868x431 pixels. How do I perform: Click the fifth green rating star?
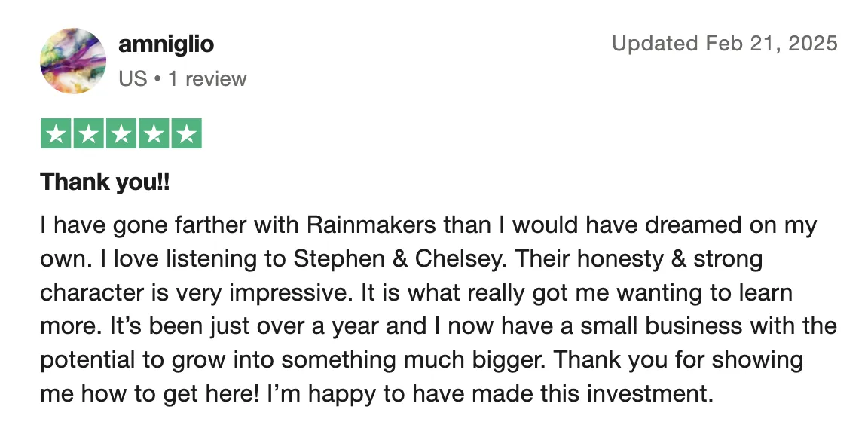(187, 133)
